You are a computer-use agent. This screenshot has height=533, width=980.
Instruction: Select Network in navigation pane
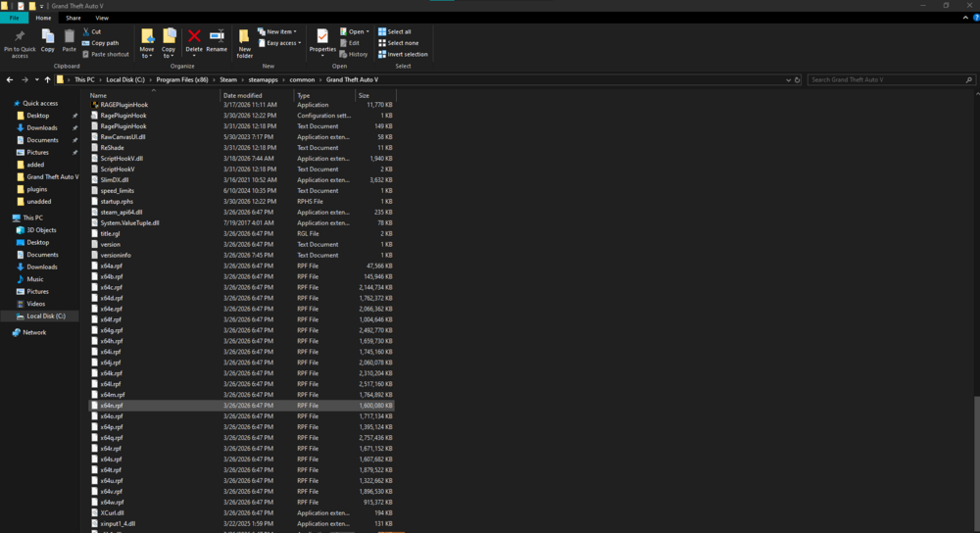pos(34,332)
